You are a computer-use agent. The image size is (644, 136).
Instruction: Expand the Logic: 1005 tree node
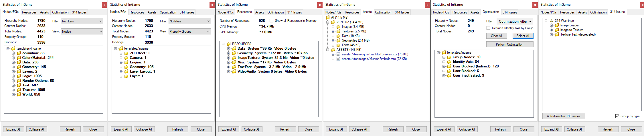pyautogui.click(x=13, y=76)
